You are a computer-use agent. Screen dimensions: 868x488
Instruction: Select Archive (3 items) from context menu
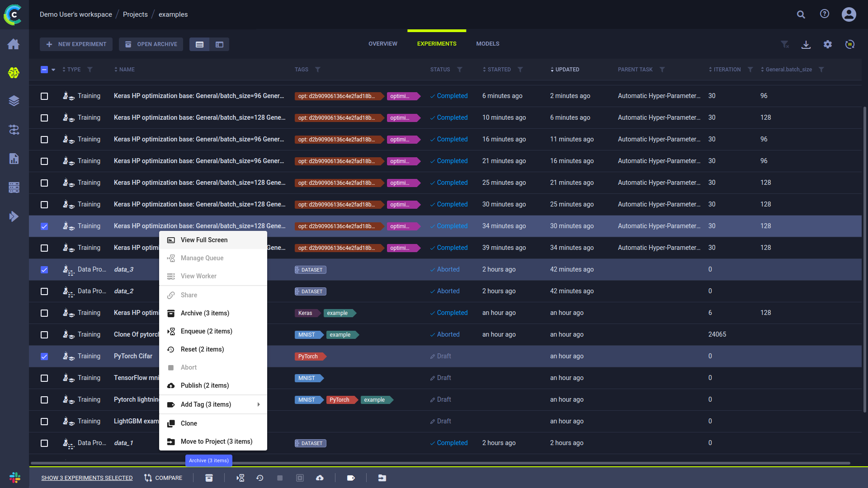click(205, 313)
